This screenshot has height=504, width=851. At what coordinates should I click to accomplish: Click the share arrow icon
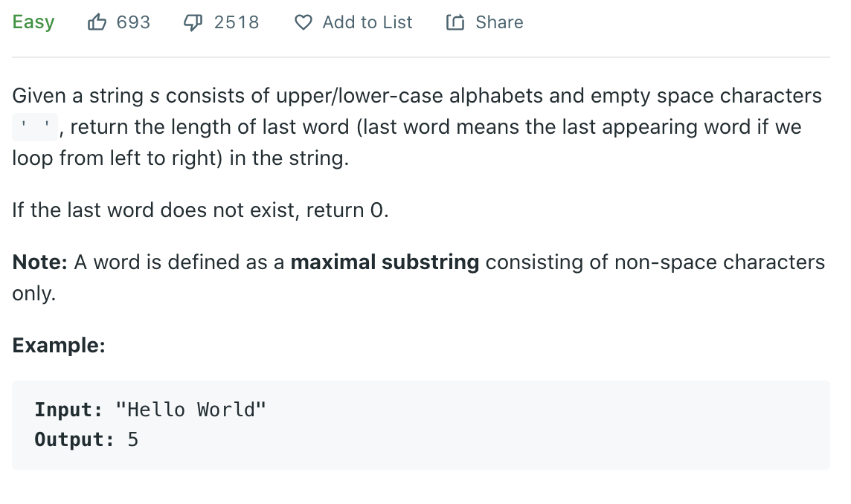455,22
